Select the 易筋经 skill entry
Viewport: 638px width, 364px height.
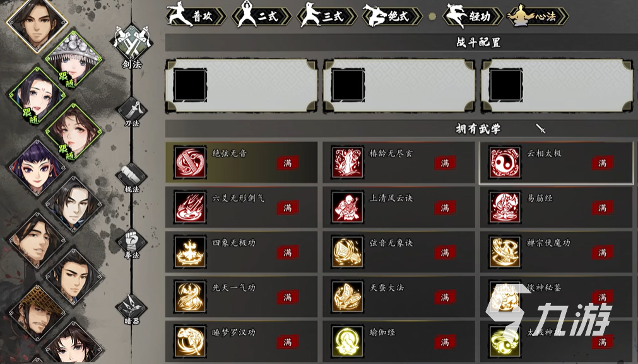coord(557,208)
